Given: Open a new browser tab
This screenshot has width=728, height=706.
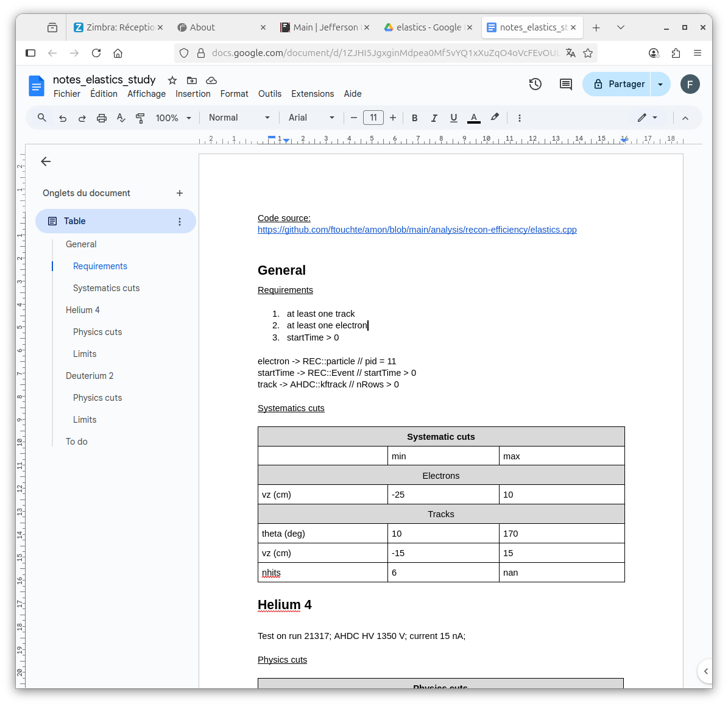Looking at the screenshot, I should click(596, 28).
